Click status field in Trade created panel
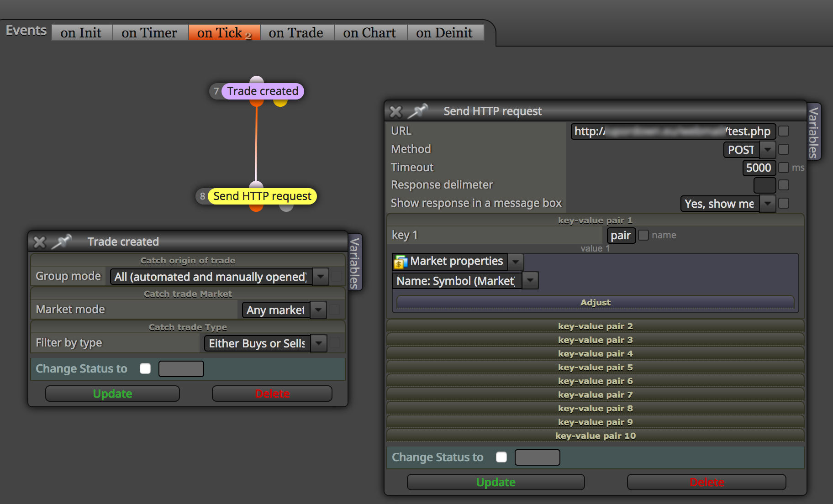The image size is (833, 504). (x=181, y=368)
